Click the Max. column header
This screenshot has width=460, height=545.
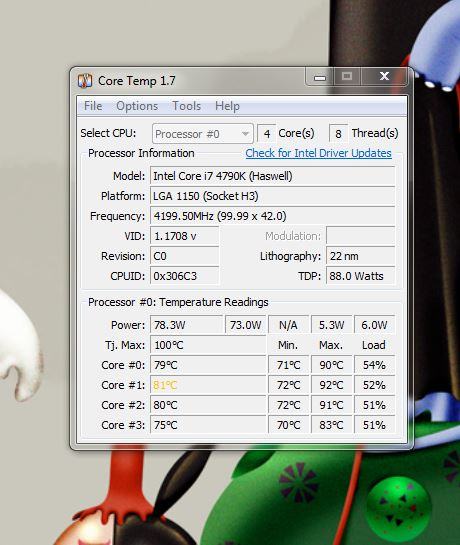click(x=331, y=345)
